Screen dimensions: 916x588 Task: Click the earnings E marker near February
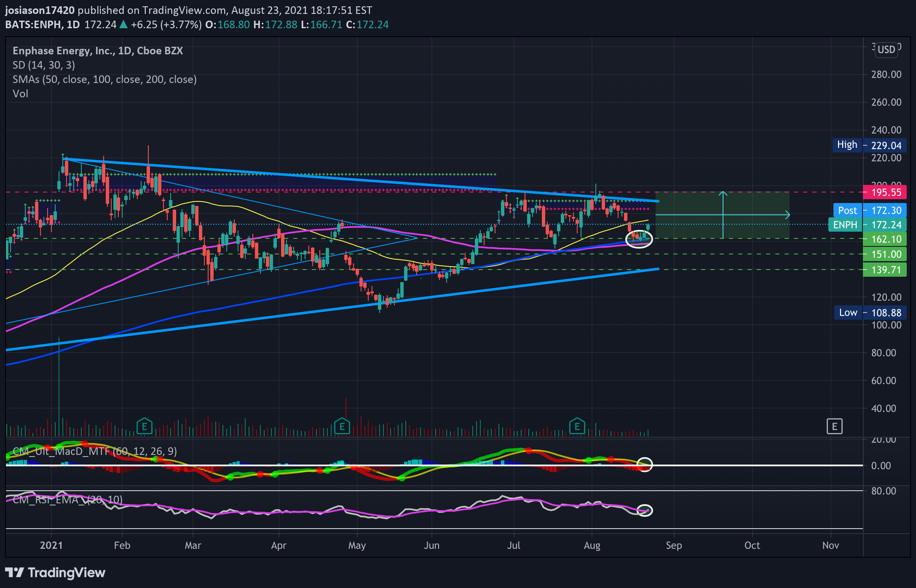point(145,426)
